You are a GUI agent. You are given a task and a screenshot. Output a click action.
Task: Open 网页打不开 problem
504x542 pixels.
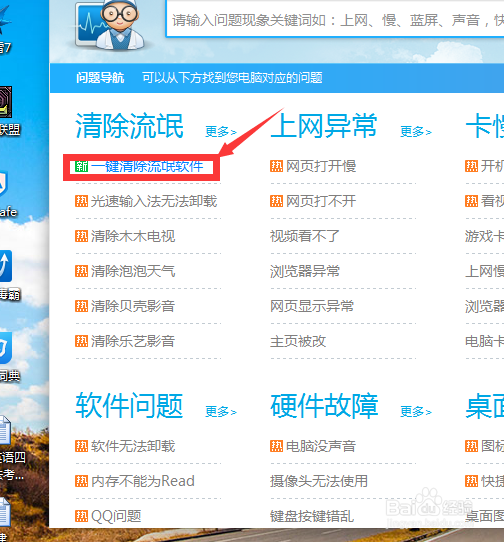click(x=321, y=201)
